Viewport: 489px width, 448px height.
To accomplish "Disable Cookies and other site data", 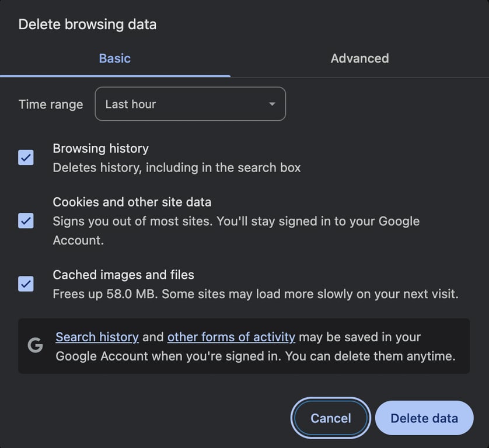I will pyautogui.click(x=25, y=221).
